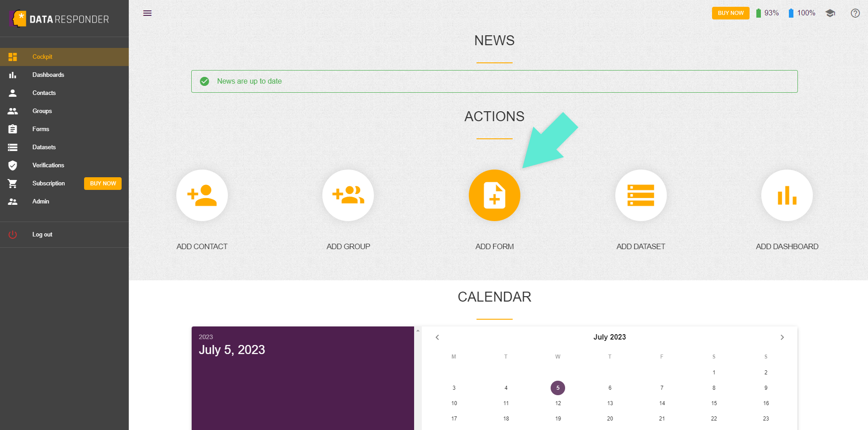The height and width of the screenshot is (430, 868).
Task: Click the News are up to date message
Action: tap(250, 81)
